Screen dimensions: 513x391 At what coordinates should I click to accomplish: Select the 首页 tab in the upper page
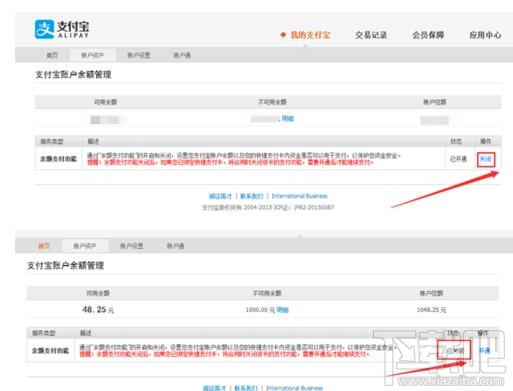[52, 55]
